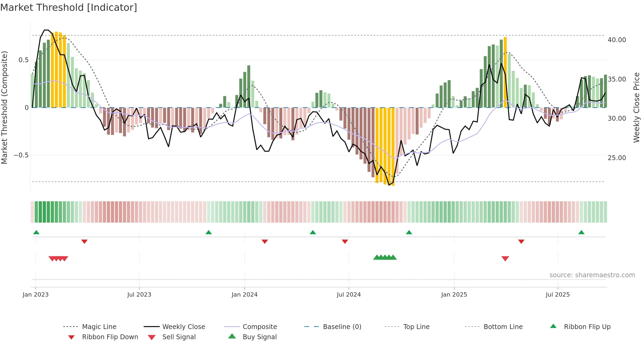
Task: Click the ribbon flip down marker near Mar 2023
Action: click(84, 242)
